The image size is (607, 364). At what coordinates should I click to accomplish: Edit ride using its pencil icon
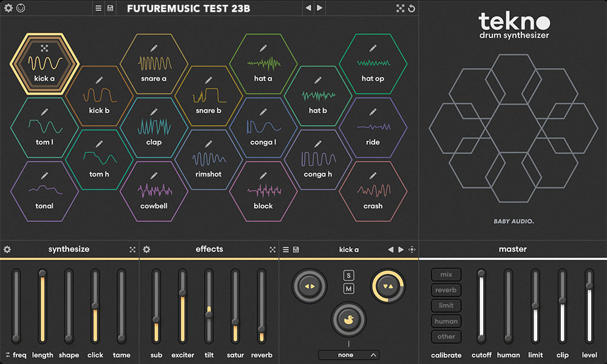tap(373, 112)
